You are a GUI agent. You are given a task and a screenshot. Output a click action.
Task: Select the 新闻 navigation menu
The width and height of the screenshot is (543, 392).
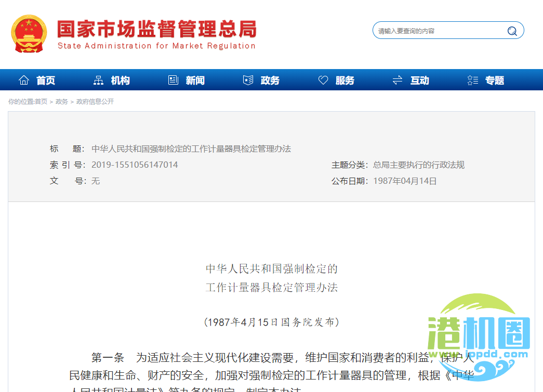[194, 80]
